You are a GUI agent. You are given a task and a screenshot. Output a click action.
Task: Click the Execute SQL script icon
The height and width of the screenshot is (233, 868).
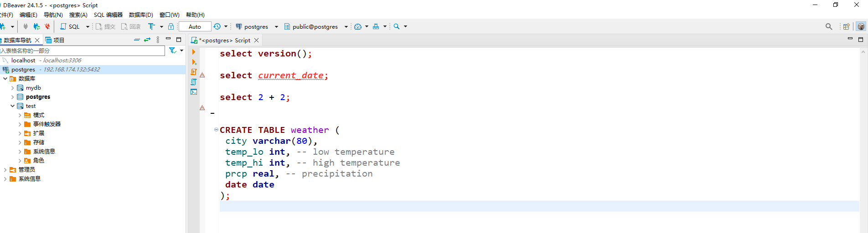click(x=194, y=72)
